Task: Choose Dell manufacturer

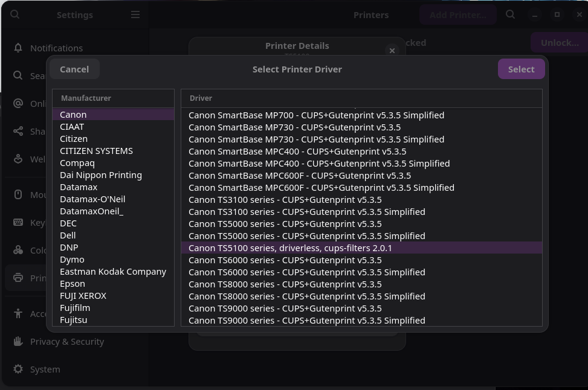Action: tap(68, 235)
